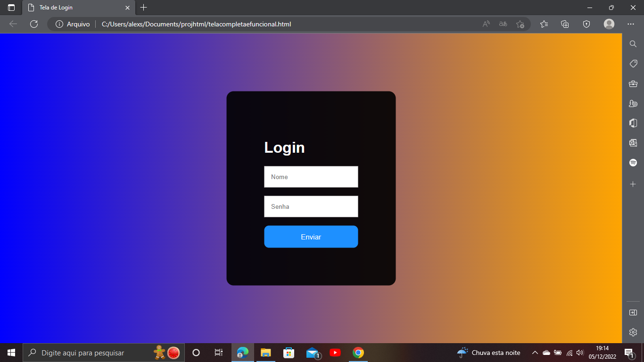The width and height of the screenshot is (644, 362).
Task: Open the Favorites panel
Action: click(x=544, y=24)
